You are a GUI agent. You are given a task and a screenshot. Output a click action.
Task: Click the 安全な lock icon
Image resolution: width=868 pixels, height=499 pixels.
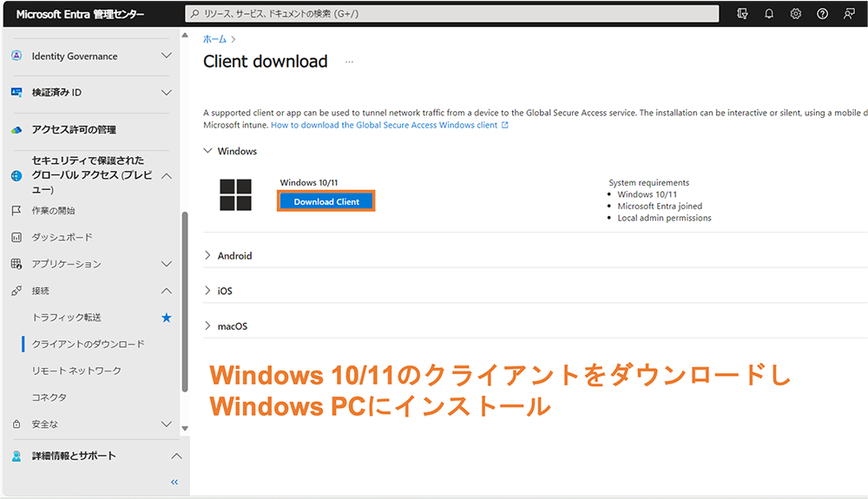point(16,424)
